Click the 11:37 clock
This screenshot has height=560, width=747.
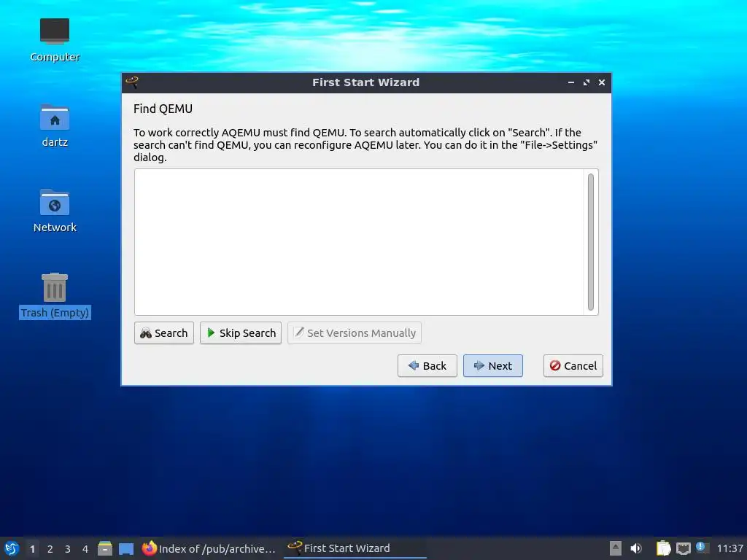[729, 548]
